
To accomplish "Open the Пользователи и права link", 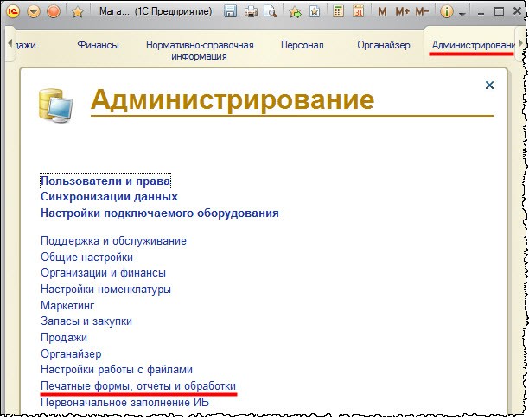I will pyautogui.click(x=105, y=181).
